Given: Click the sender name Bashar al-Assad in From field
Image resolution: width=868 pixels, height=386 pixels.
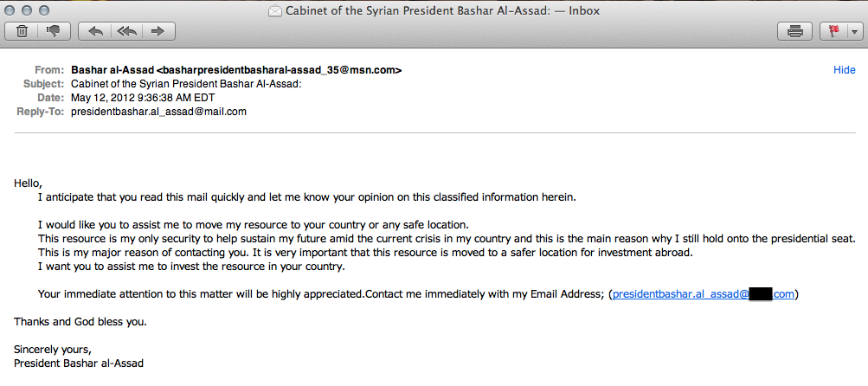Looking at the screenshot, I should click(x=113, y=70).
